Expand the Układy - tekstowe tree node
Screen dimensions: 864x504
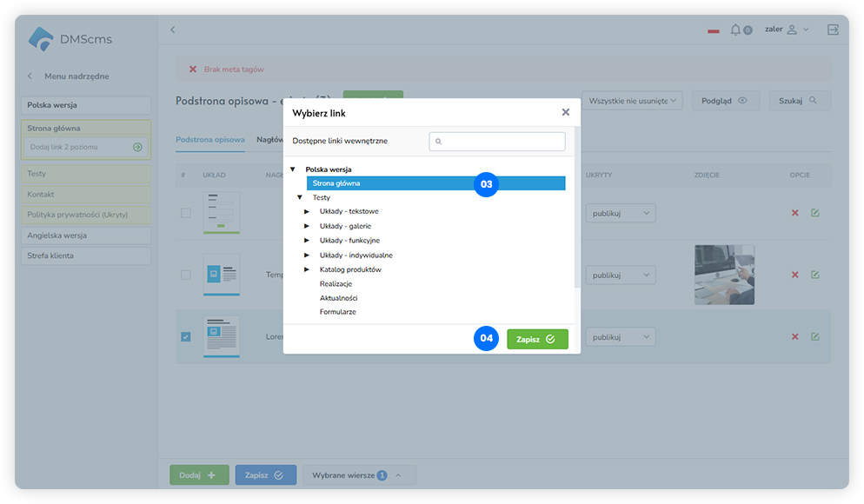[x=307, y=212]
